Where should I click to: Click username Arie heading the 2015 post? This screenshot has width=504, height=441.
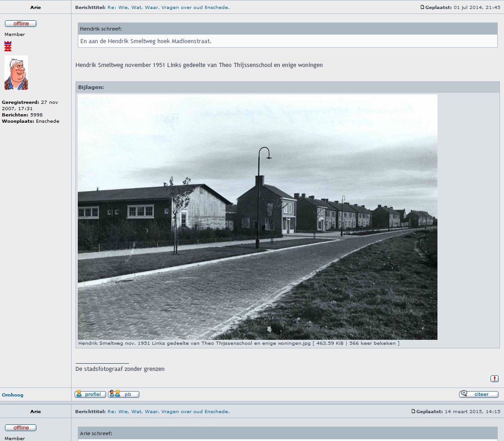[x=36, y=411]
